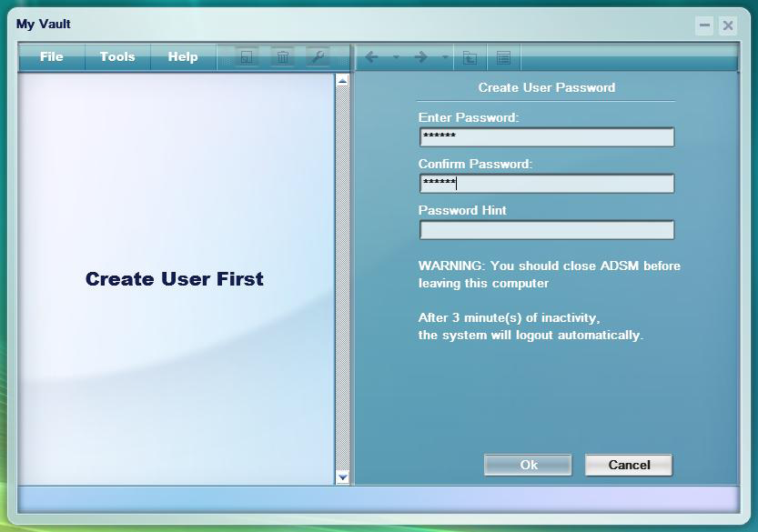Click the forward arrow icon
758x532 pixels.
421,57
